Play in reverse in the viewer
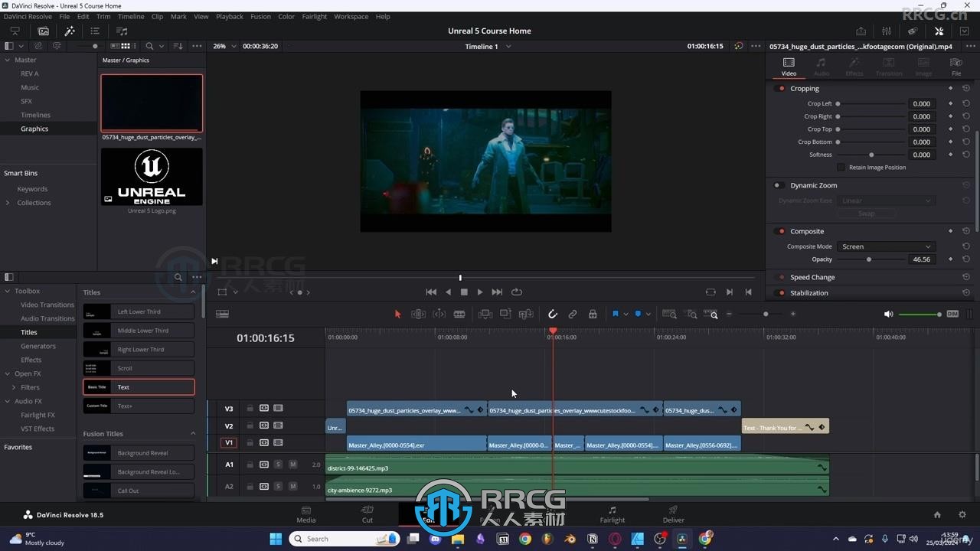Screen dimensions: 980x551 pyautogui.click(x=449, y=292)
